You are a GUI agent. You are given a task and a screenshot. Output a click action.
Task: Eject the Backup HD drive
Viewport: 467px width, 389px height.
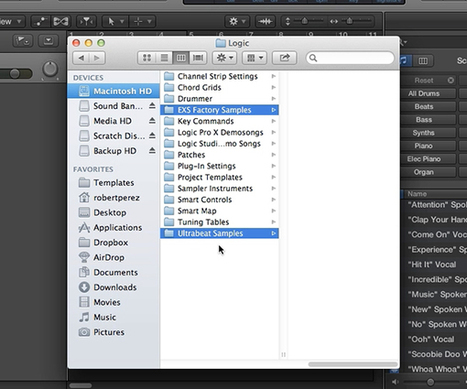(152, 151)
